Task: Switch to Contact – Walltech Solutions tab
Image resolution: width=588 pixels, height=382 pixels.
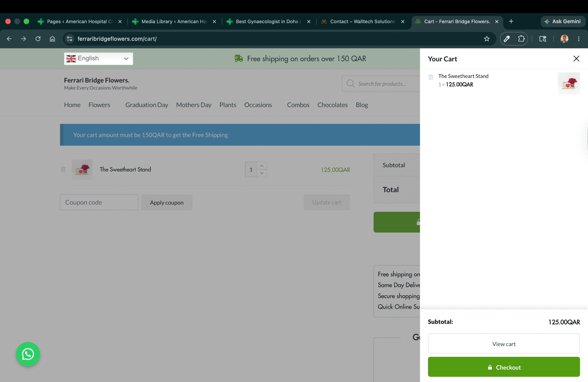Action: coord(363,22)
